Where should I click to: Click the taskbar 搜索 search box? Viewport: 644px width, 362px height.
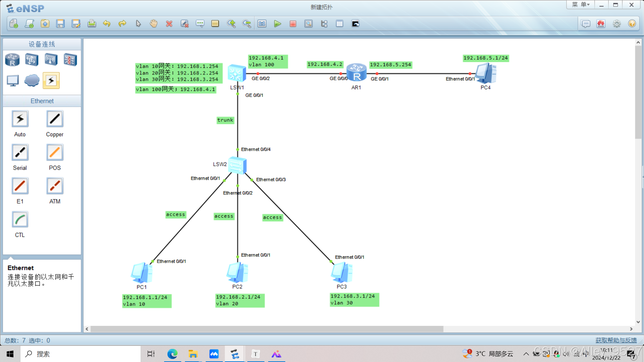(81, 354)
